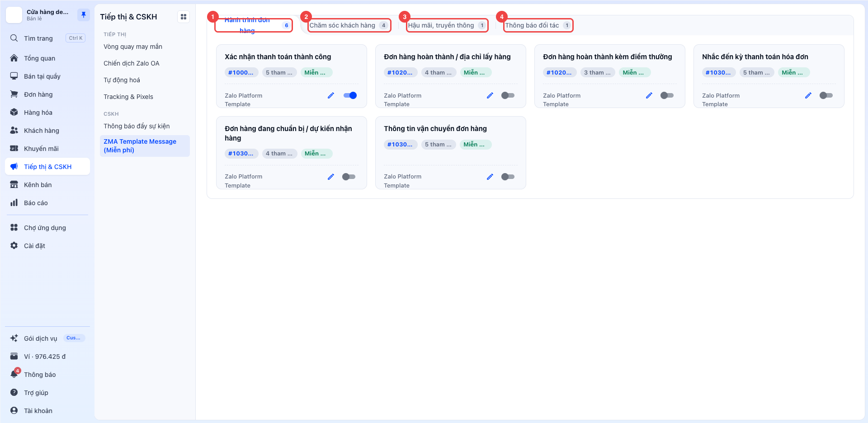Screen dimensions: 868x423
Task: Click pencil icon on Thông tin vận chuyển card
Action: (x=490, y=177)
